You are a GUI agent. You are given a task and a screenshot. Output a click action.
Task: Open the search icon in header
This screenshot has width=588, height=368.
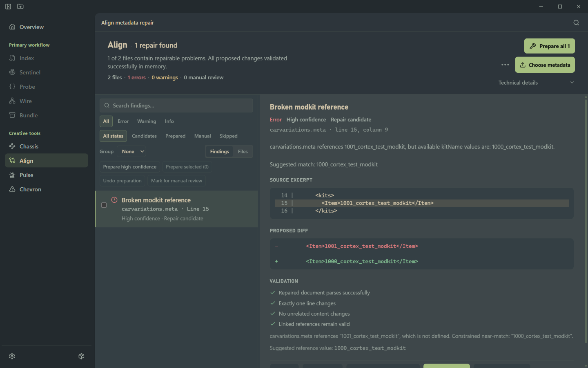576,22
